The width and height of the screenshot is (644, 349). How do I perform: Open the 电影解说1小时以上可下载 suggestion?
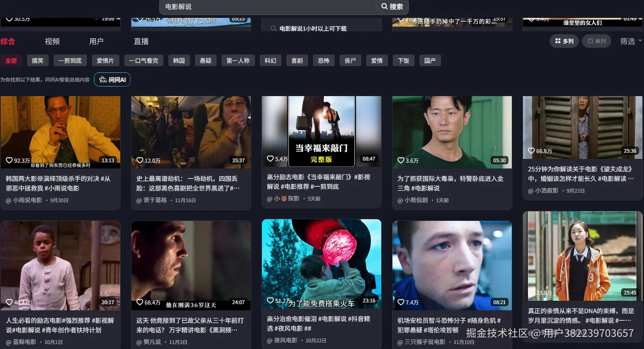point(313,28)
